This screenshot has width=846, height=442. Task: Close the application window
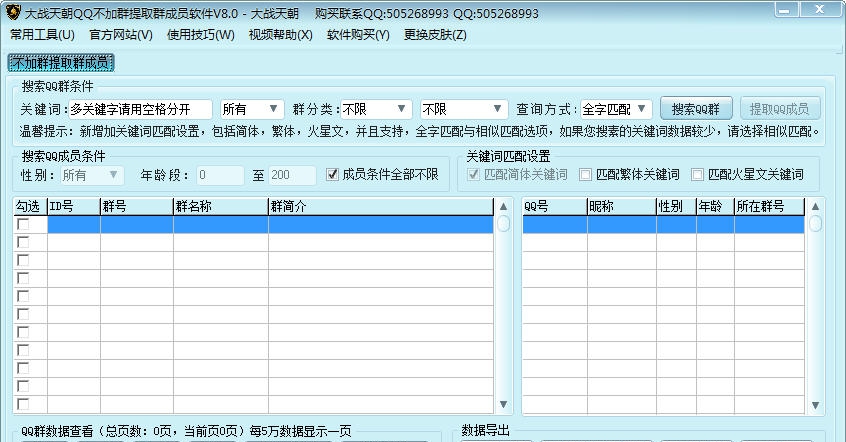[820, 10]
